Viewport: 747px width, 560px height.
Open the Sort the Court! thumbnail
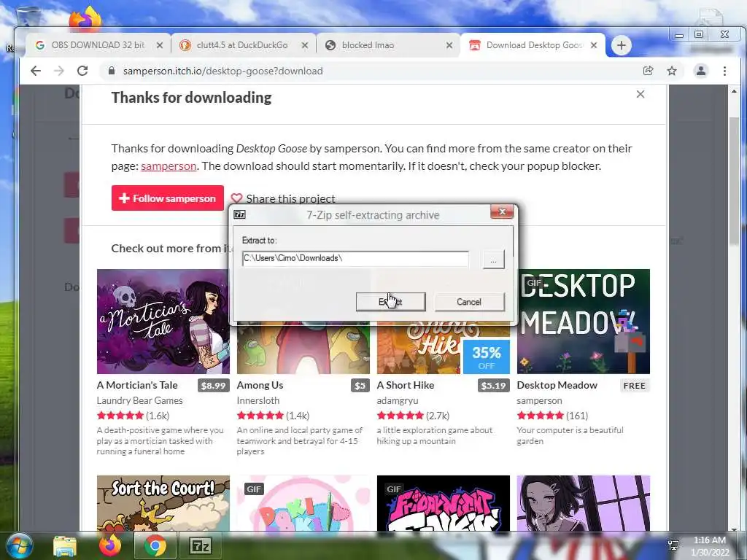tap(163, 503)
